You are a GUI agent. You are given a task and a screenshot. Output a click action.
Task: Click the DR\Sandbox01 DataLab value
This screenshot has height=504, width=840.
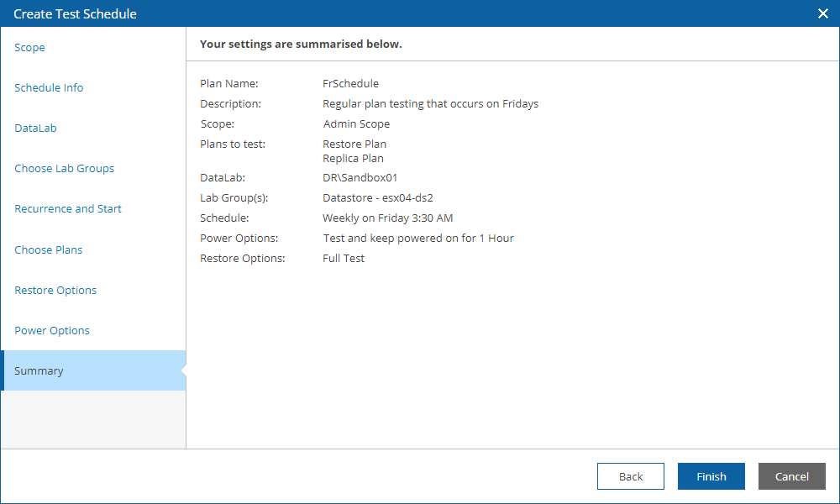(360, 178)
